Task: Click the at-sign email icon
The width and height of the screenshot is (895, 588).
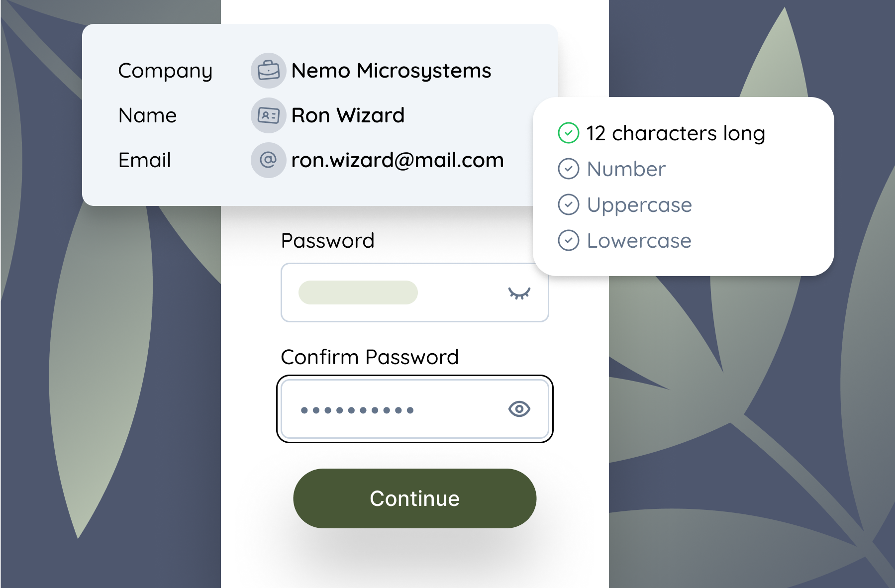Action: (268, 160)
